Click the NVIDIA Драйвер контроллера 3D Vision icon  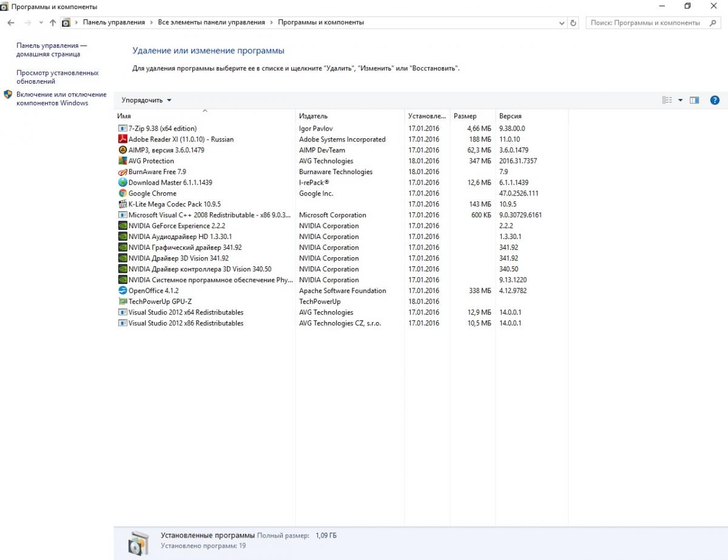[x=123, y=269]
